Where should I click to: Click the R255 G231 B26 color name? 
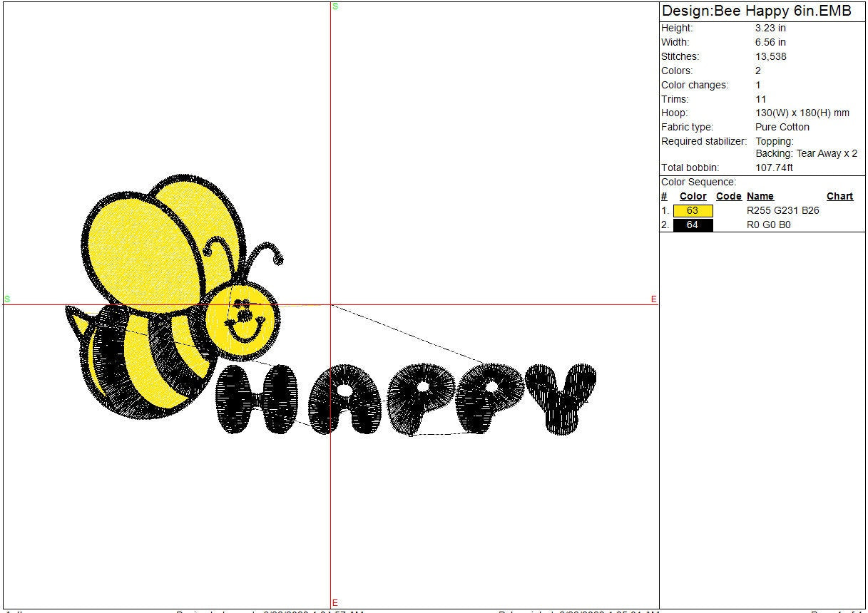(x=782, y=211)
